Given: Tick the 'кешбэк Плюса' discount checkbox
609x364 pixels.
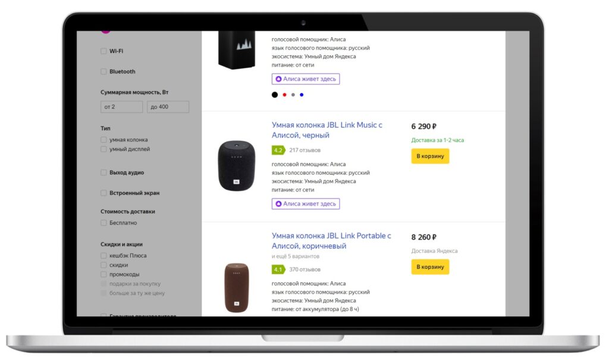Looking at the screenshot, I should [103, 256].
